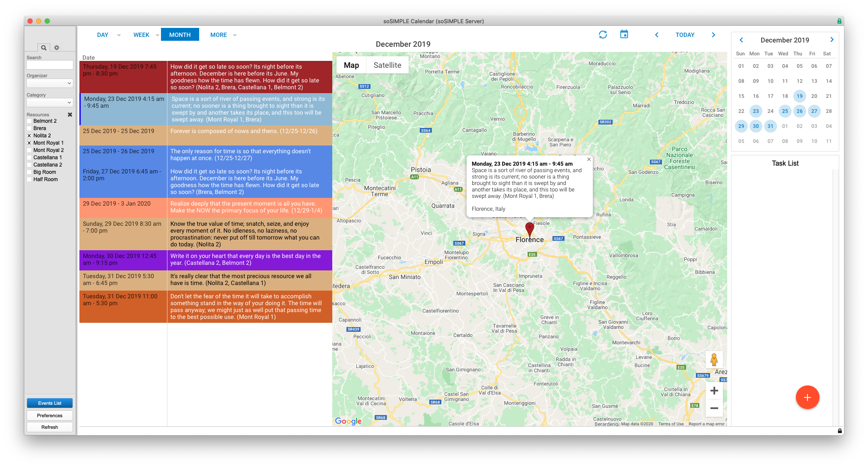868x467 pixels.
Task: Expand the WEEK view dropdown arrow
Action: [157, 35]
